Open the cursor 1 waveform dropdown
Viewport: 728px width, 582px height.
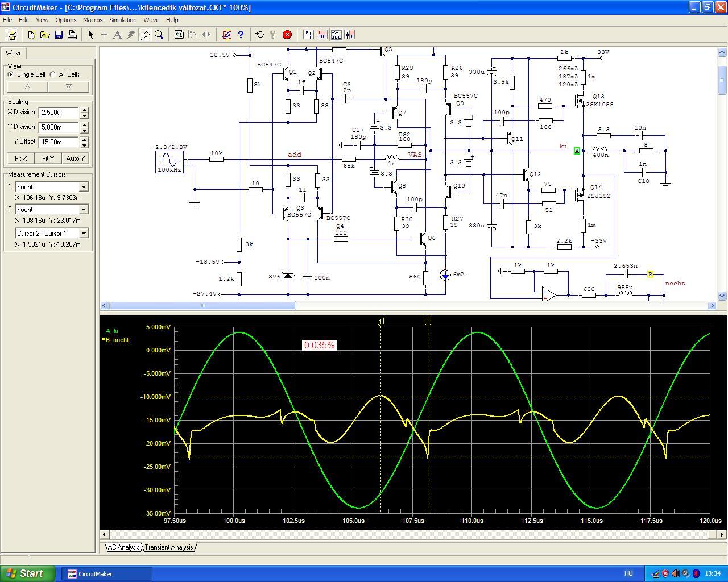tap(84, 187)
